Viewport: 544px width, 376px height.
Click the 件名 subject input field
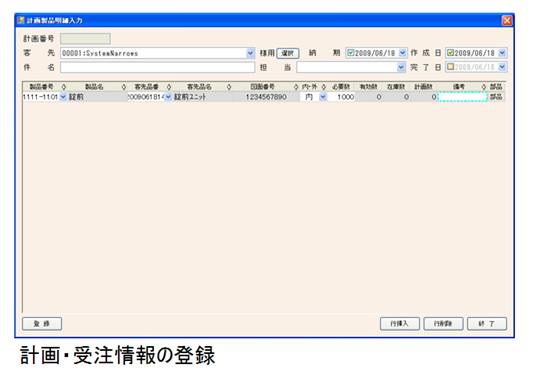(x=158, y=67)
